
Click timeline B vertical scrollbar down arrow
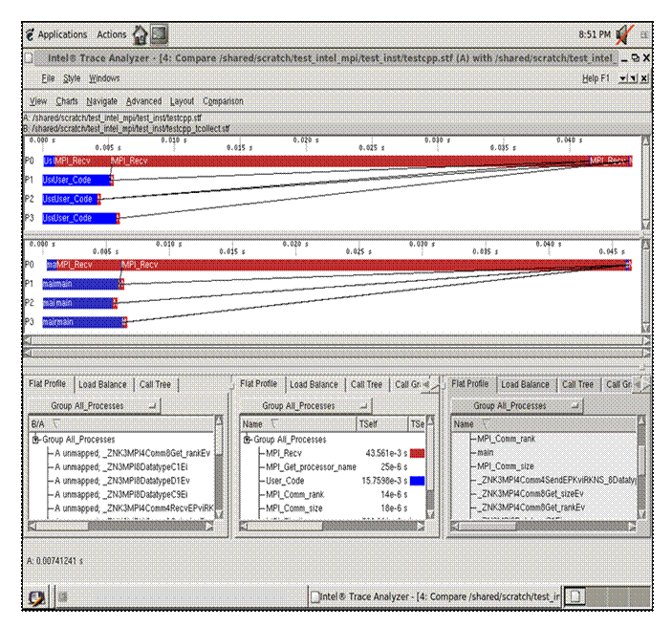point(645,329)
